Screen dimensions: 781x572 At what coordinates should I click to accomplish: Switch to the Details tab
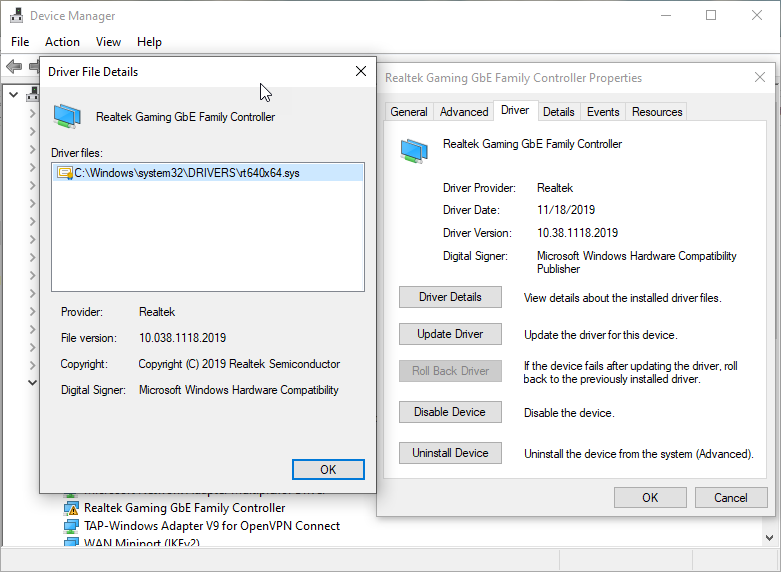pyautogui.click(x=559, y=112)
